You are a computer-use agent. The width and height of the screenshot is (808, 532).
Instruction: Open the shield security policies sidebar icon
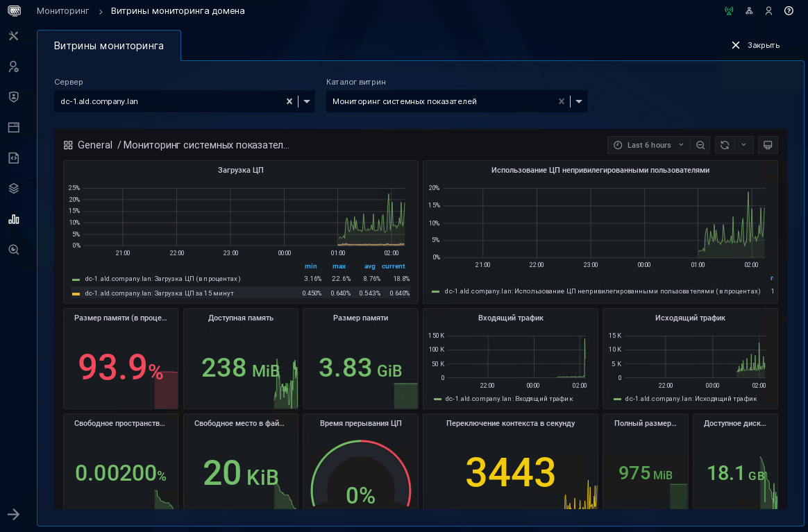14,97
